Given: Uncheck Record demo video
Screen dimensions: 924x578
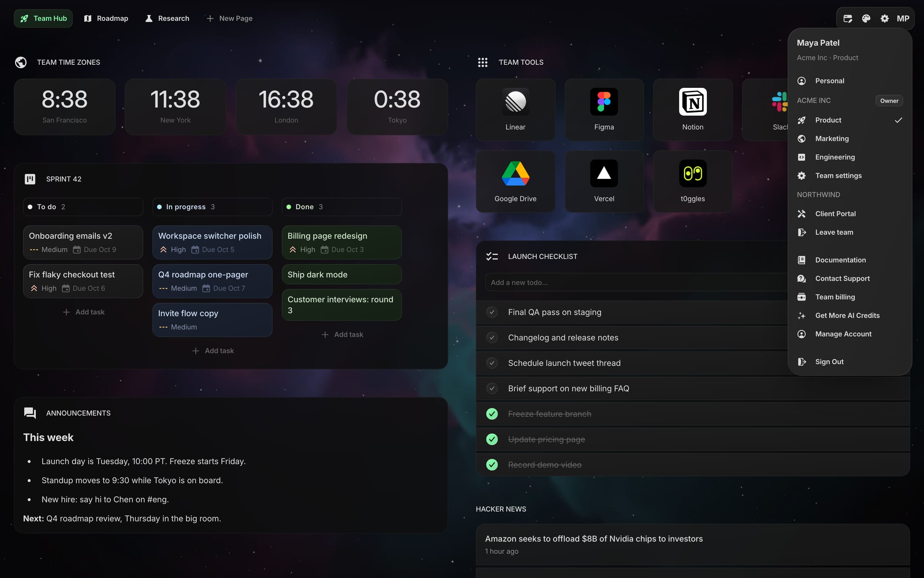Looking at the screenshot, I should click(492, 465).
